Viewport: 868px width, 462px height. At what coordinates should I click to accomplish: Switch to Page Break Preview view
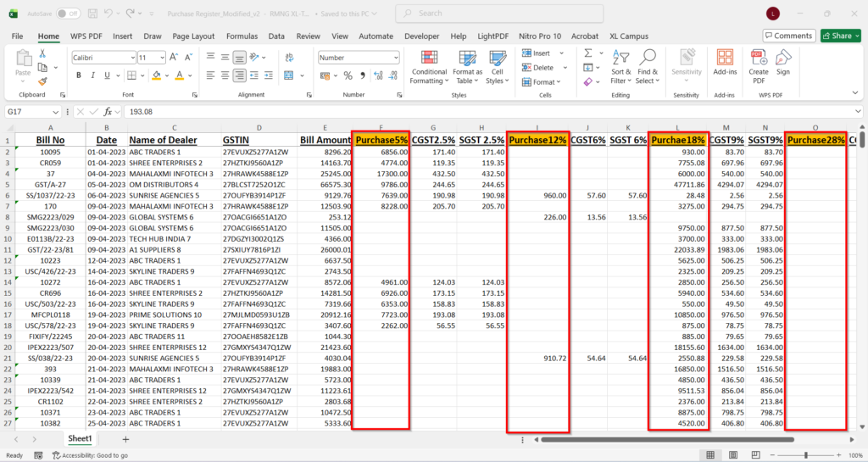(755, 455)
